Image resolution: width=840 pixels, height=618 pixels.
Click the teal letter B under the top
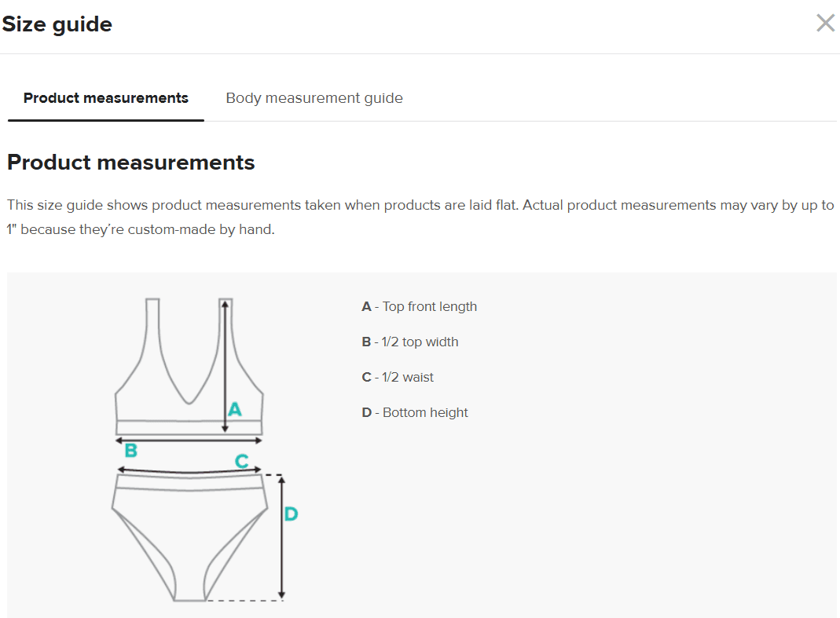131,451
